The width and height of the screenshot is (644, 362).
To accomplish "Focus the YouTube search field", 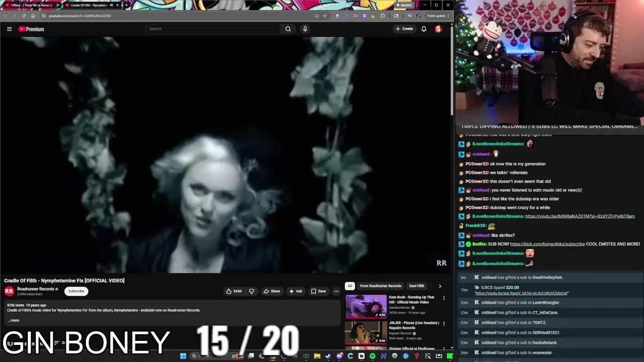I will tap(213, 29).
